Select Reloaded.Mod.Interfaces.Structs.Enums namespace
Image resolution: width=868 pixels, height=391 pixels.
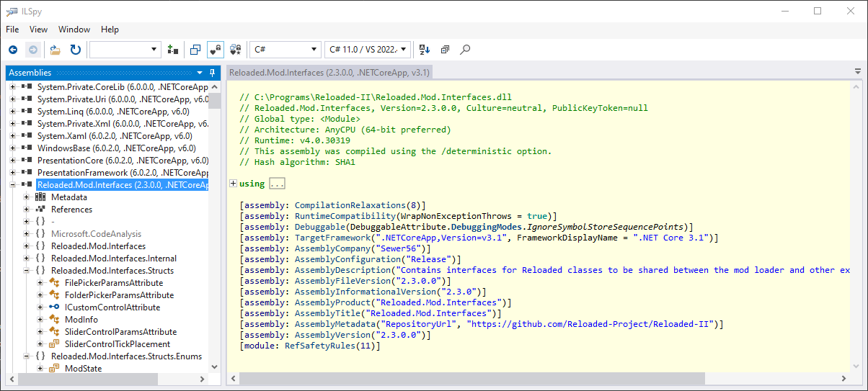click(x=126, y=356)
